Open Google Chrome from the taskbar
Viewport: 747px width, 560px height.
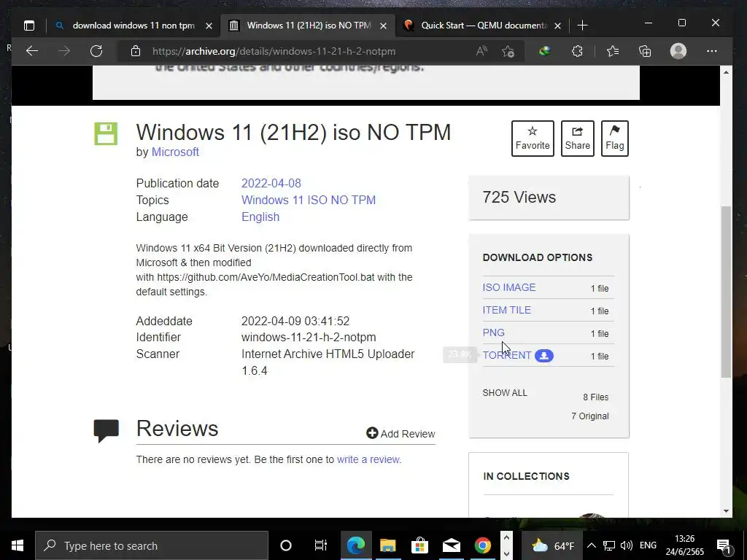tap(483, 545)
